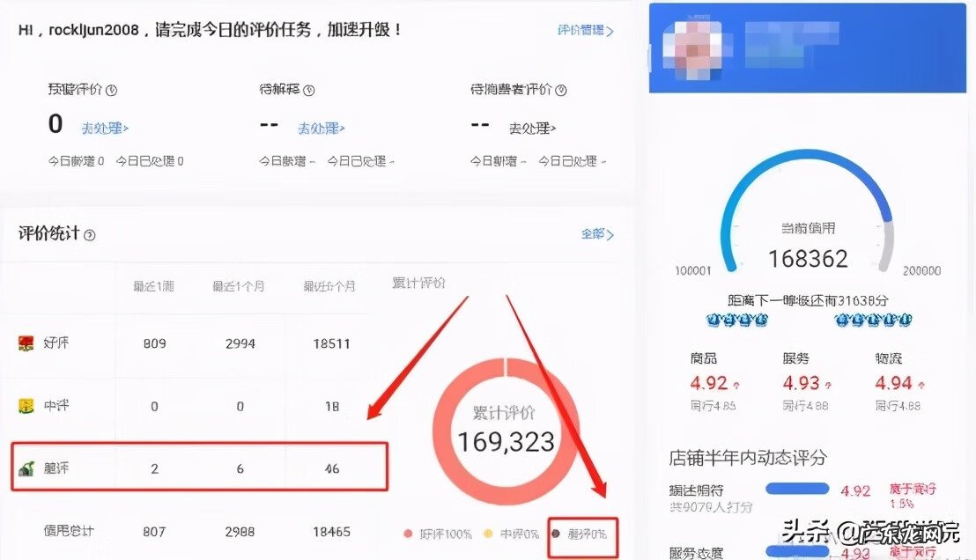
Task: Click the 描述相符 rating progress bar
Action: (797, 490)
